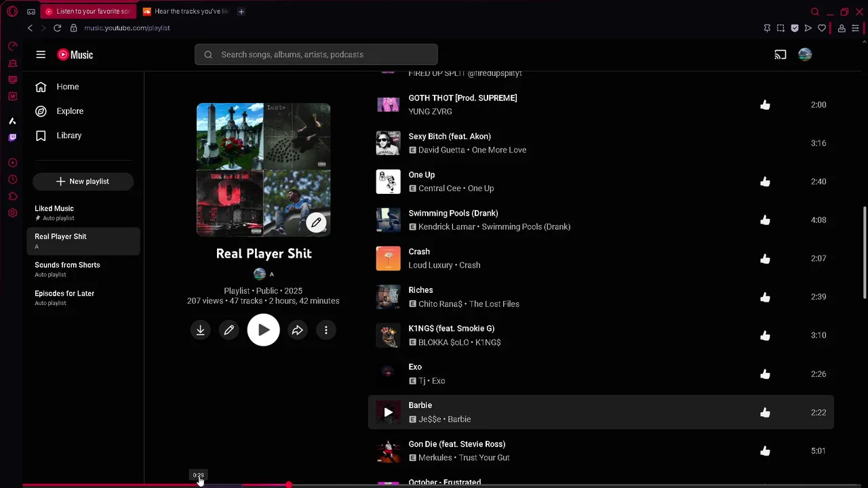Open History clock icon in sidebar
Viewport: 868px width, 488px height.
12,180
